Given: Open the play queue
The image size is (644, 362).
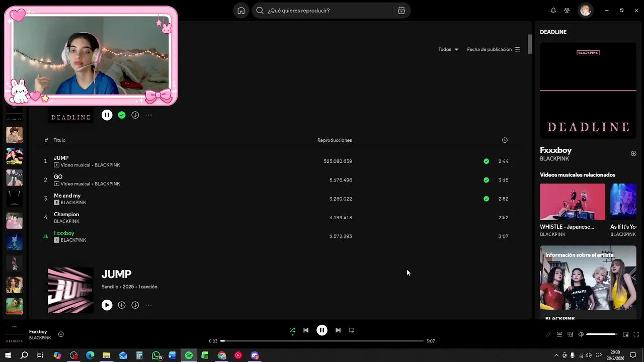Looking at the screenshot, I should (559, 334).
